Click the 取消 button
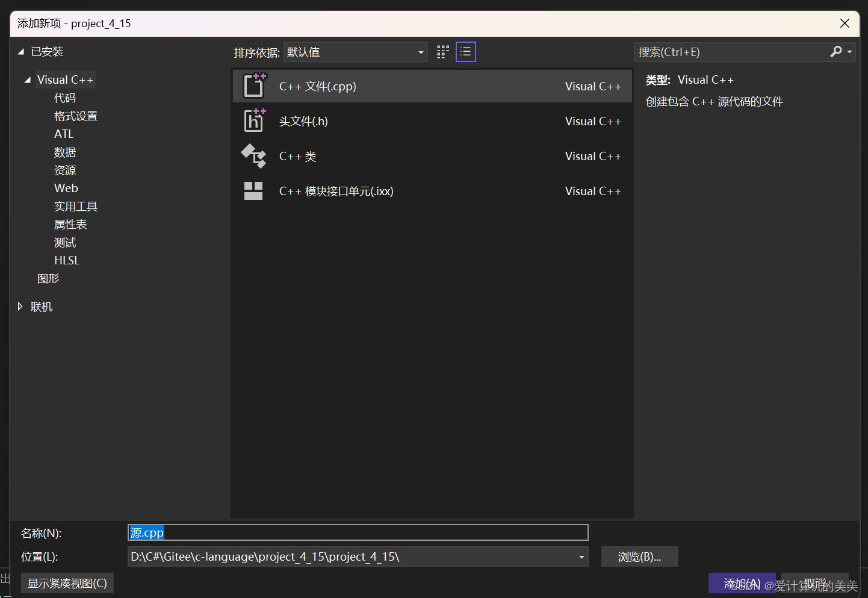This screenshot has height=598, width=868. pyautogui.click(x=815, y=583)
